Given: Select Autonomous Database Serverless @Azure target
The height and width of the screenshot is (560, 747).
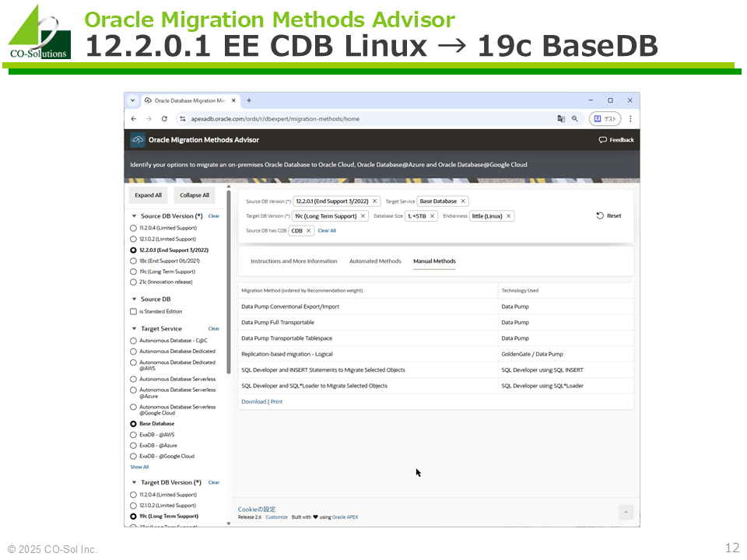Looking at the screenshot, I should pos(133,390).
